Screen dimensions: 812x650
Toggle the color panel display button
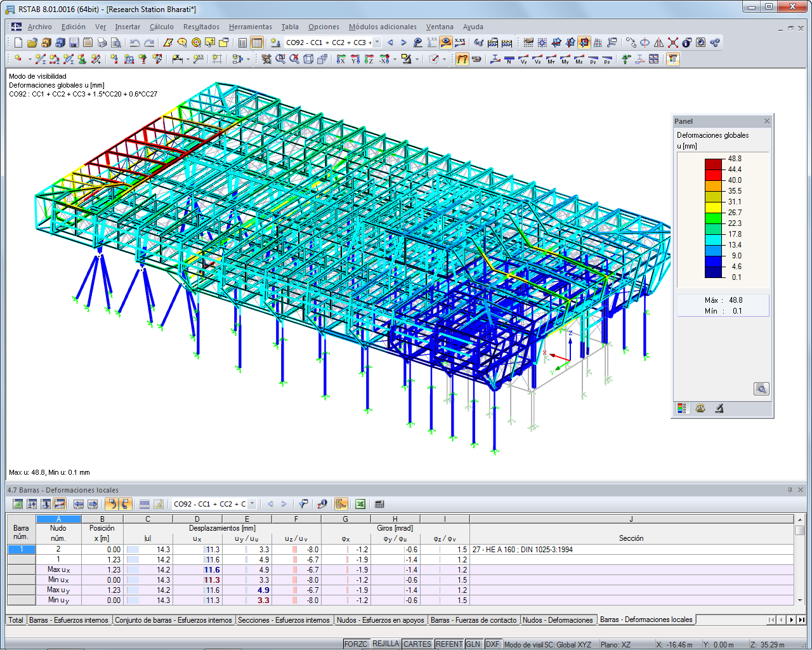673,59
